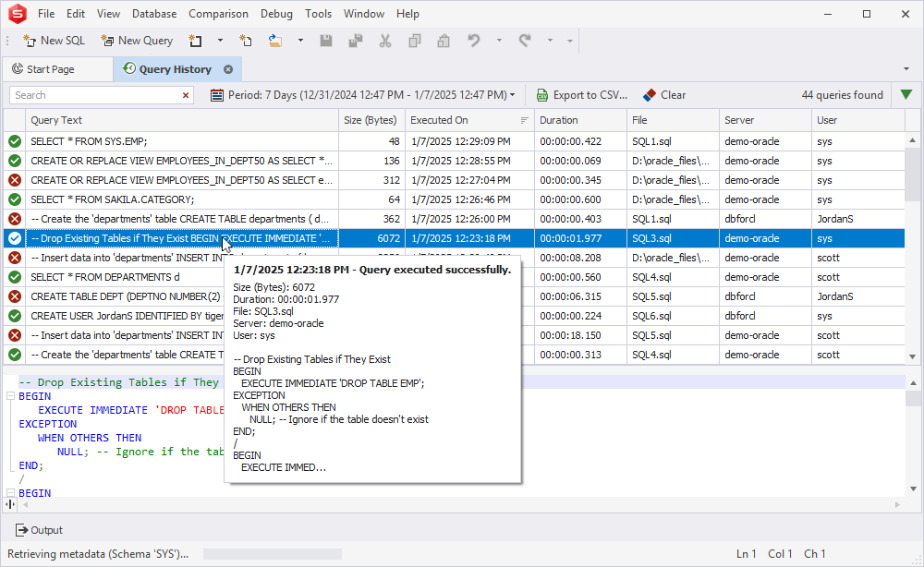
Task: Sort by Executed On column header
Action: pyautogui.click(x=469, y=120)
